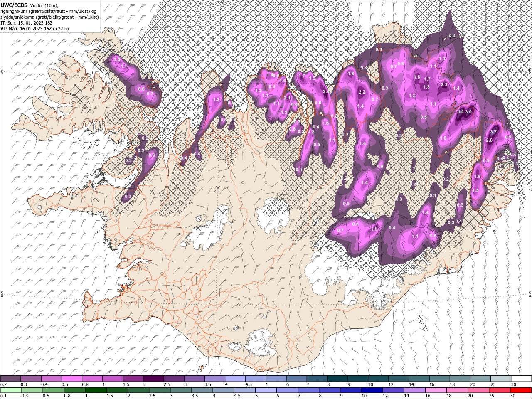Select lower legend swatch between 16 and 18
The image size is (532, 399).
[x=436, y=390]
